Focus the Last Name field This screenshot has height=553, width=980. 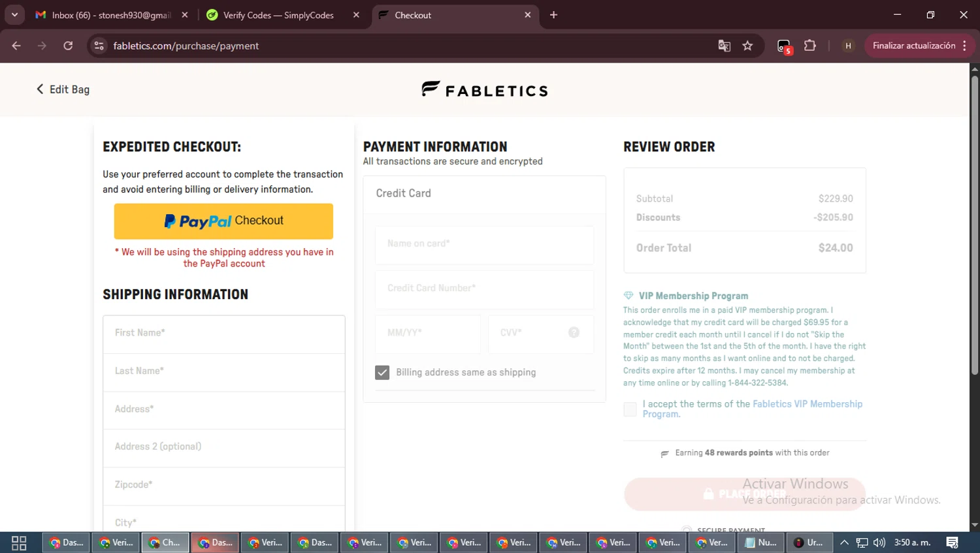click(x=224, y=372)
